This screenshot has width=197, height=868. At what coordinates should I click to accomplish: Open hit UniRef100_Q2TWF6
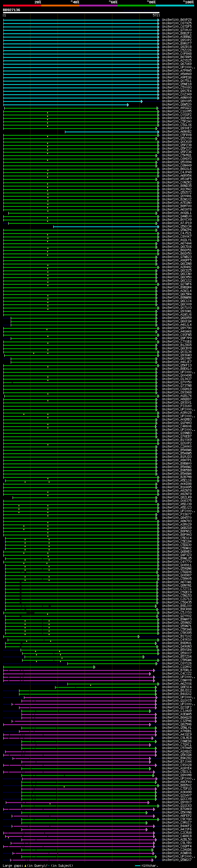(x=177, y=284)
